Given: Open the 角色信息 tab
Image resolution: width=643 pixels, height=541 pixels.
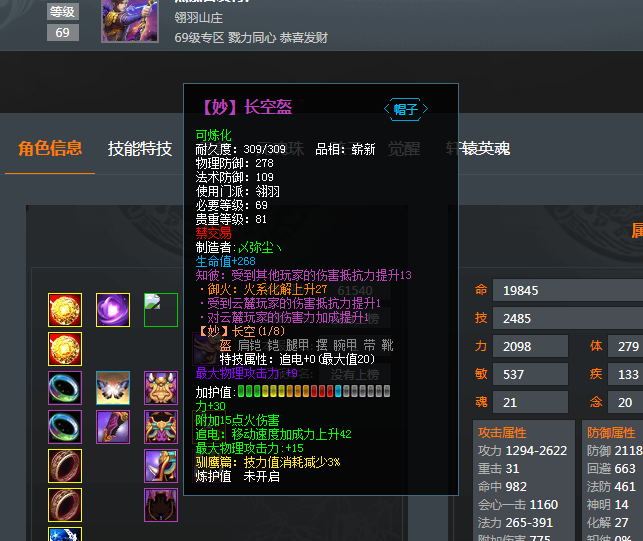Looking at the screenshot, I should click(x=50, y=148).
